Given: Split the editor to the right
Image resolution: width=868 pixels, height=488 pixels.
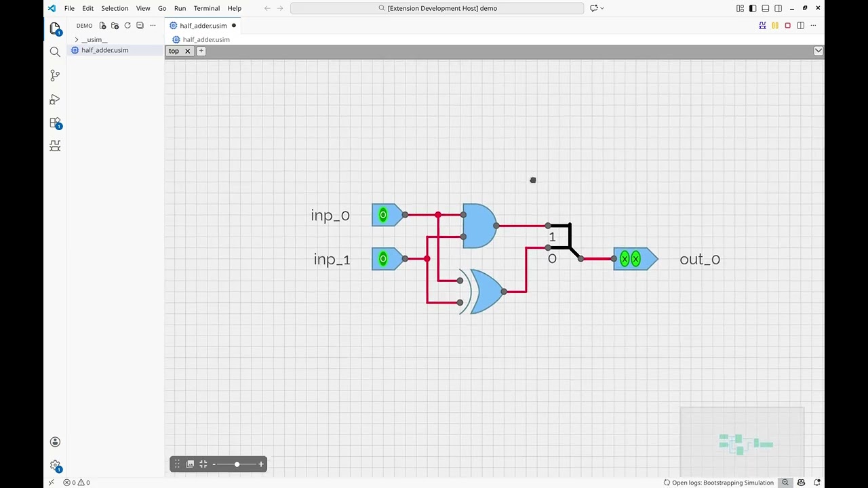Looking at the screenshot, I should 801,26.
